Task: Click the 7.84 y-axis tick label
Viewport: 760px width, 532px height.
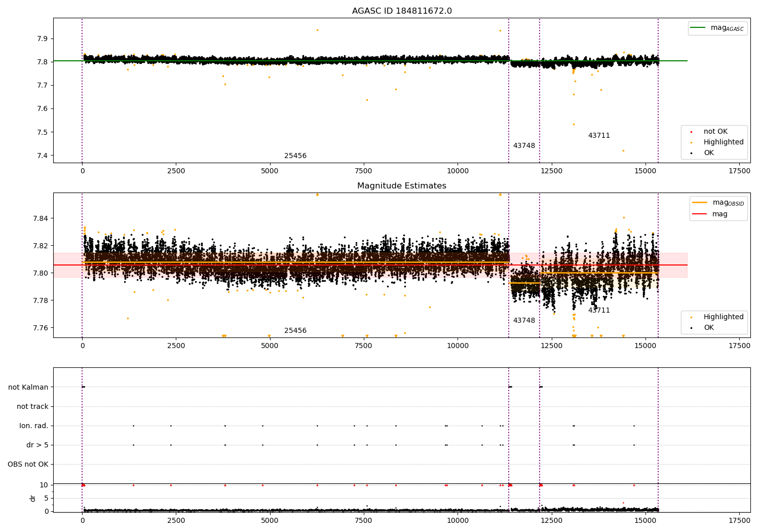Action: 41,219
